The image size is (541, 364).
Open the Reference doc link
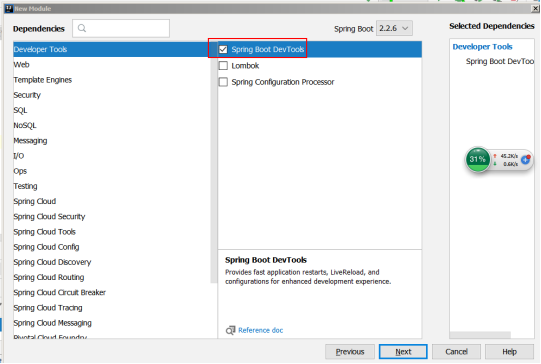260,331
